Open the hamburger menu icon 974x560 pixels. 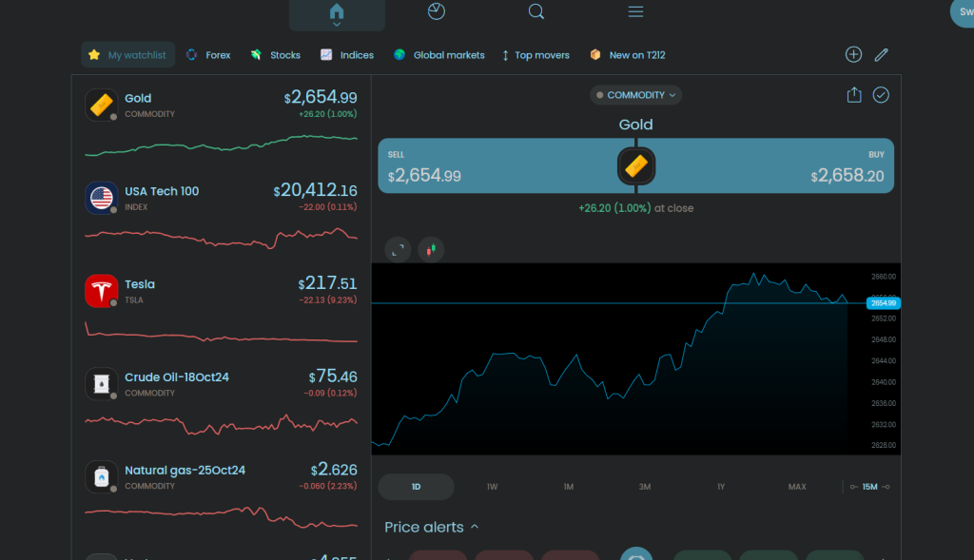[x=636, y=11]
